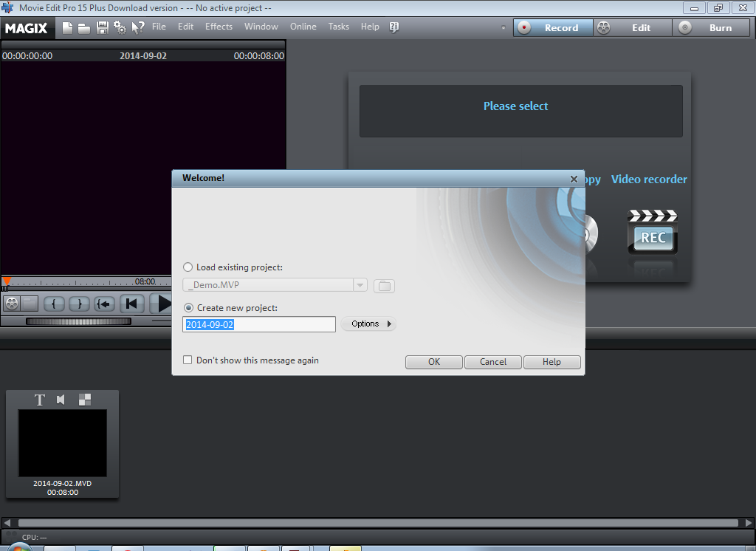The image size is (756, 551).
Task: Select the 'Load existing project' radio button
Action: coord(188,267)
